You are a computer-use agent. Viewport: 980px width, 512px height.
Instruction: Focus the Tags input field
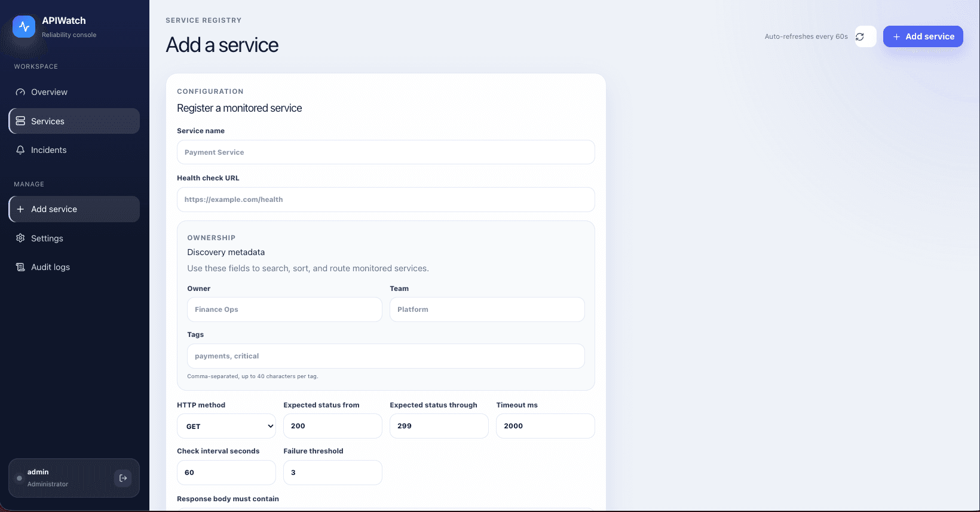pos(386,356)
